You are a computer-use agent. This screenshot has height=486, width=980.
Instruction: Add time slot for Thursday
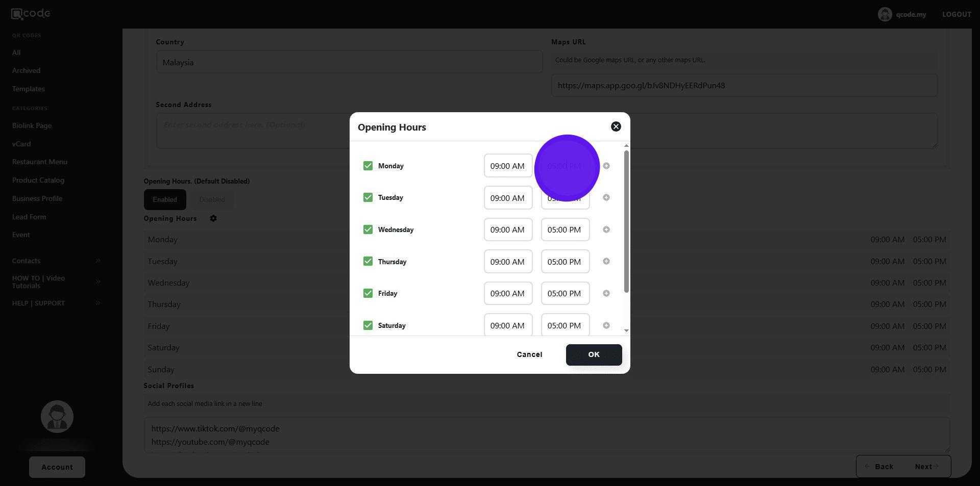click(x=606, y=261)
